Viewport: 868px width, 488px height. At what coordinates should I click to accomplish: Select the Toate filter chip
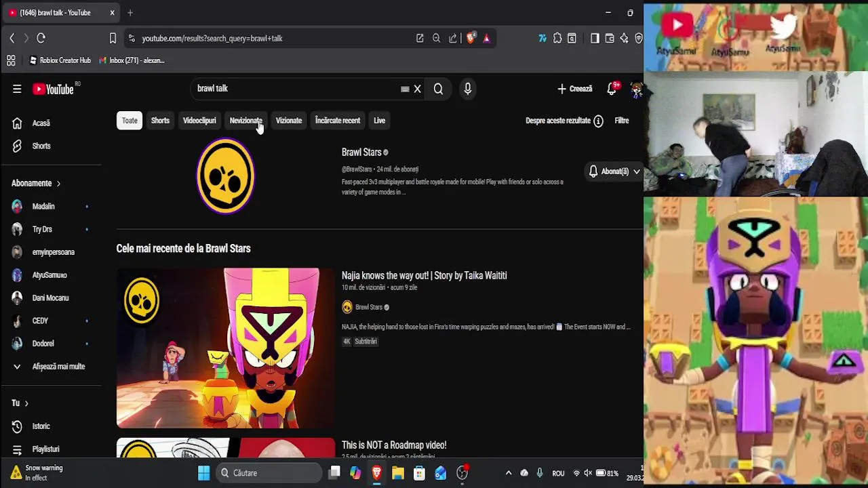[x=130, y=121]
